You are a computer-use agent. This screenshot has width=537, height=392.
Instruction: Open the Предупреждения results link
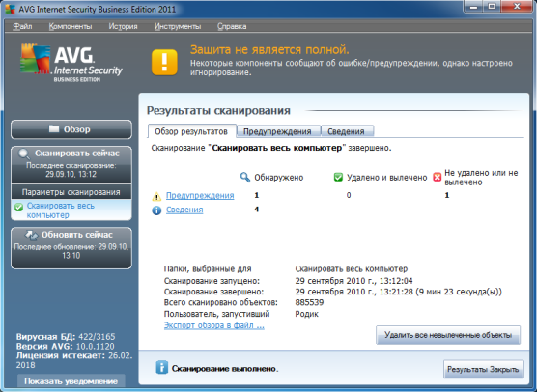200,195
